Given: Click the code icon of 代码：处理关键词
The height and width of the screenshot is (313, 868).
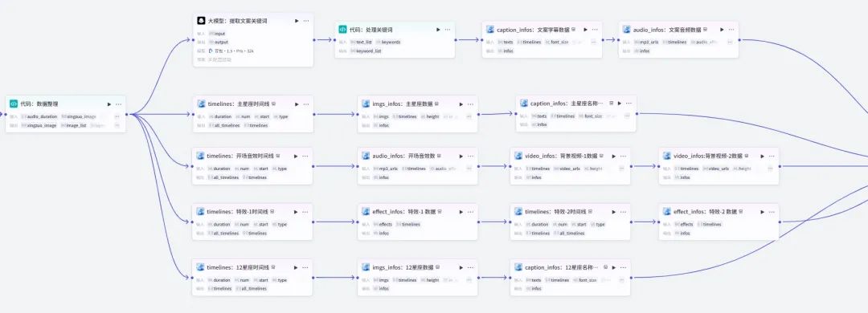Looking at the screenshot, I should [342, 30].
